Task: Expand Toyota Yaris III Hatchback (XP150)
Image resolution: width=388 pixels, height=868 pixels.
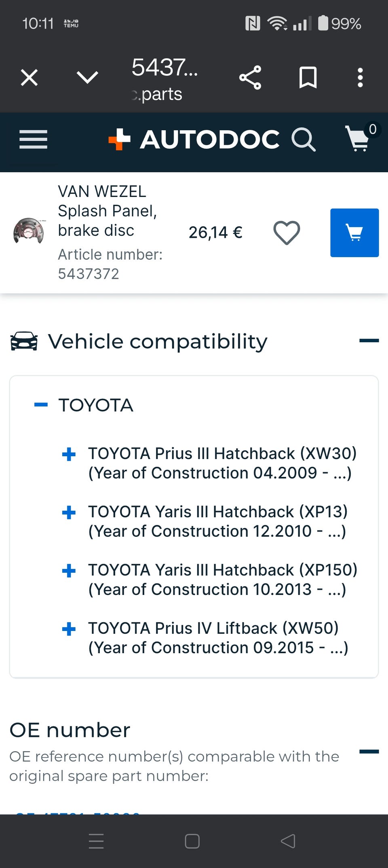Action: click(69, 571)
